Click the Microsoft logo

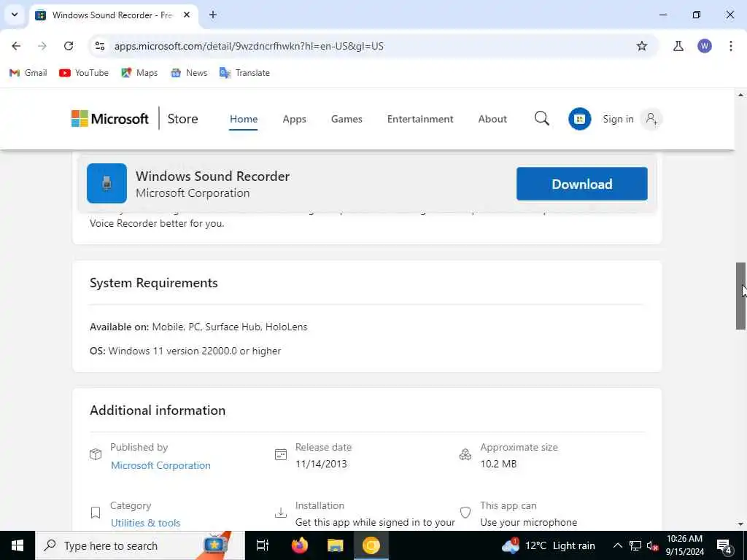[110, 119]
